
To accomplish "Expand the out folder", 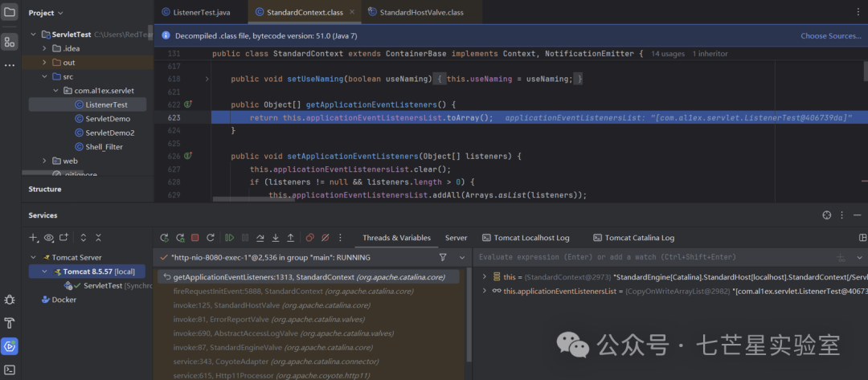I will click(x=44, y=63).
